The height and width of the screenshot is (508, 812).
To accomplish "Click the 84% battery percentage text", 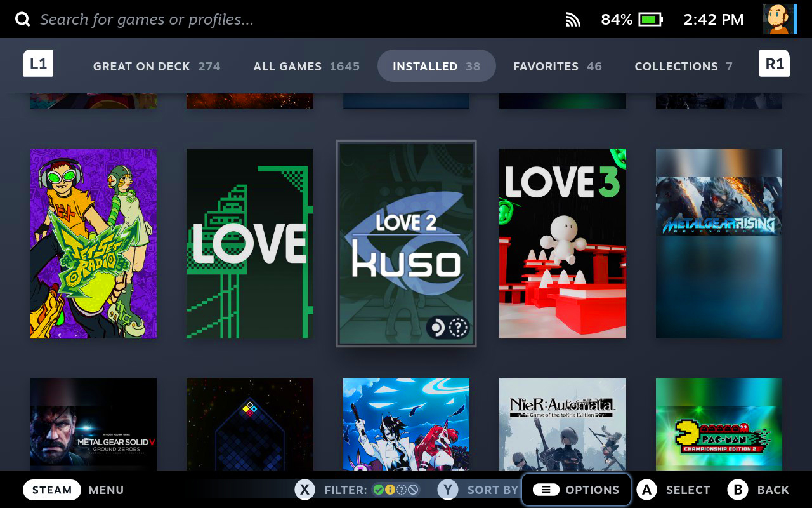I will pos(617,20).
